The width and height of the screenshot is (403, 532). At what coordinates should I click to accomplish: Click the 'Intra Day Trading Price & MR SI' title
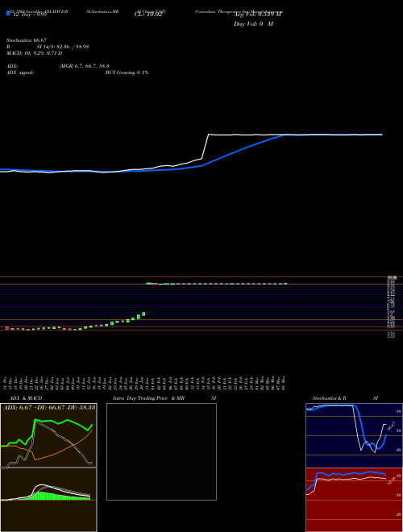point(165,398)
